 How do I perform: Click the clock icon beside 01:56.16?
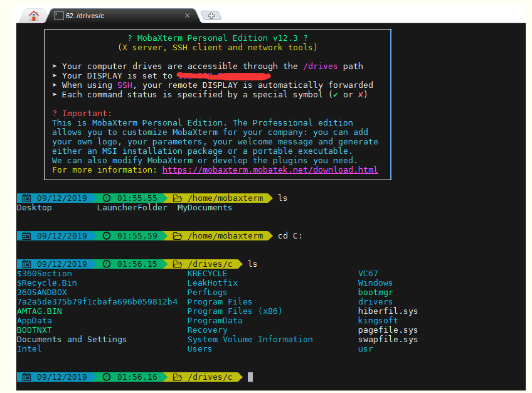(107, 377)
